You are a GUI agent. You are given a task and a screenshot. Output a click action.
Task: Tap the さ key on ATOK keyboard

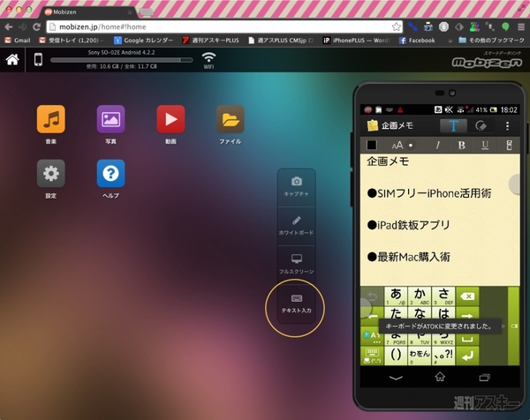click(x=443, y=296)
